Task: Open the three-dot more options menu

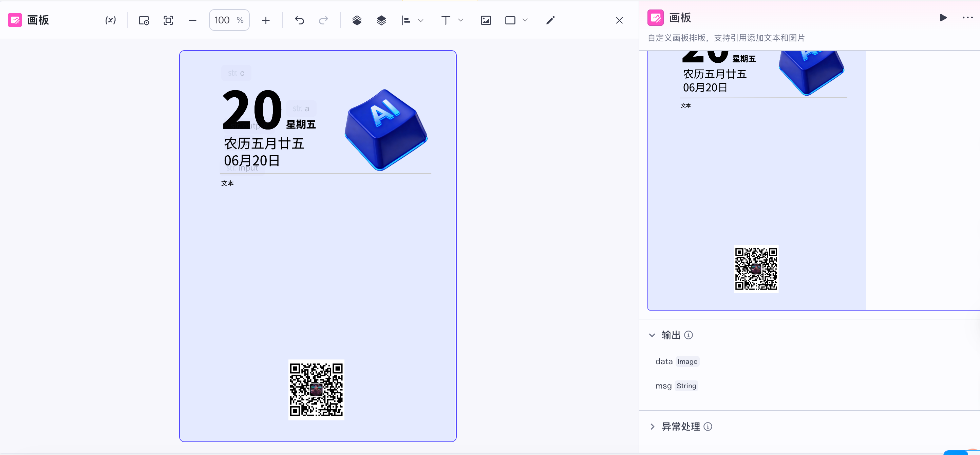Action: [x=967, y=18]
